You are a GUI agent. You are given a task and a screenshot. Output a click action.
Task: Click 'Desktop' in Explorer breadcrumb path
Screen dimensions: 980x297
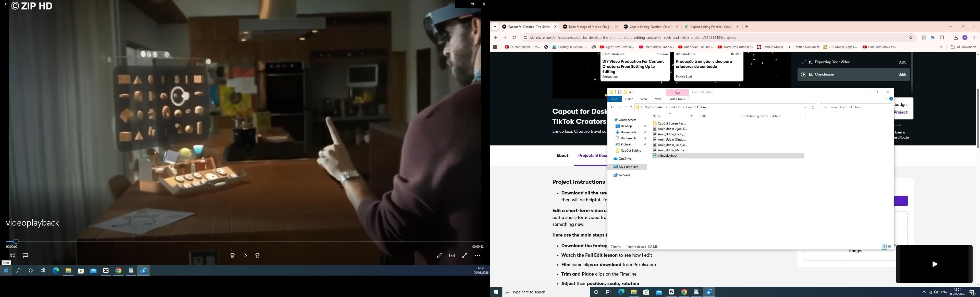675,107
